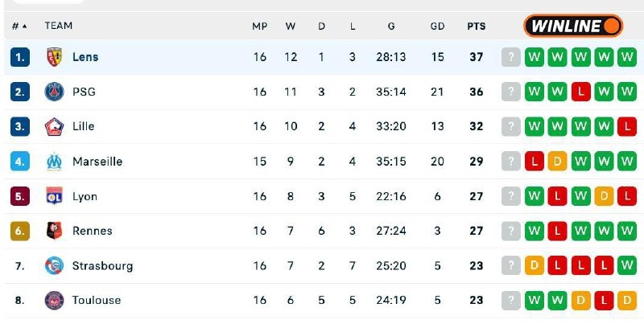This screenshot has width=644, height=324.
Task: Click Marseille's orange D form badge
Action: pyautogui.click(x=557, y=161)
